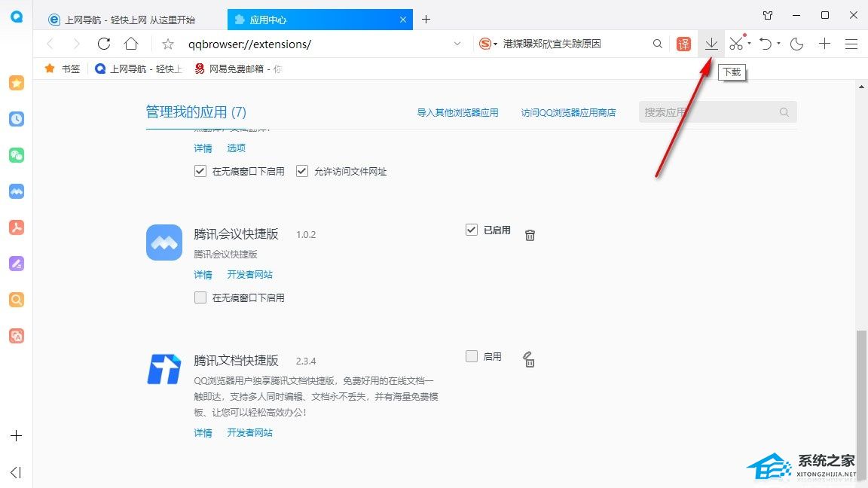Click the reload page button
This screenshot has height=488, width=868.
(x=103, y=44)
